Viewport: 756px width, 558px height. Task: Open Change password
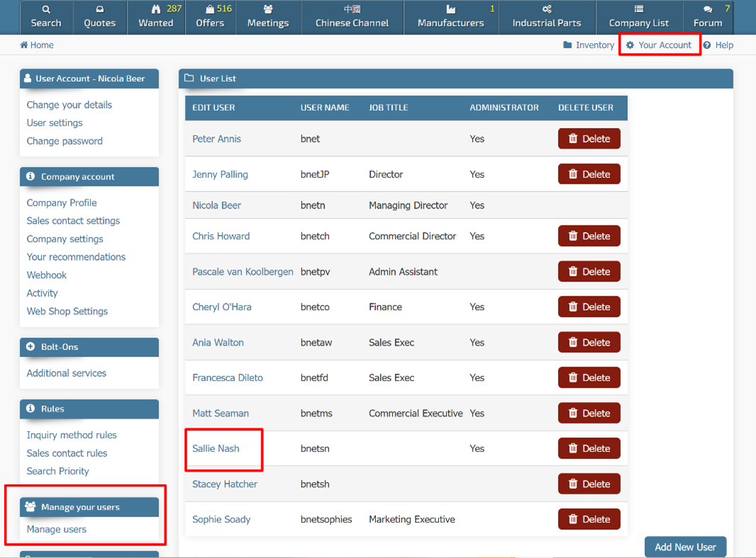65,141
